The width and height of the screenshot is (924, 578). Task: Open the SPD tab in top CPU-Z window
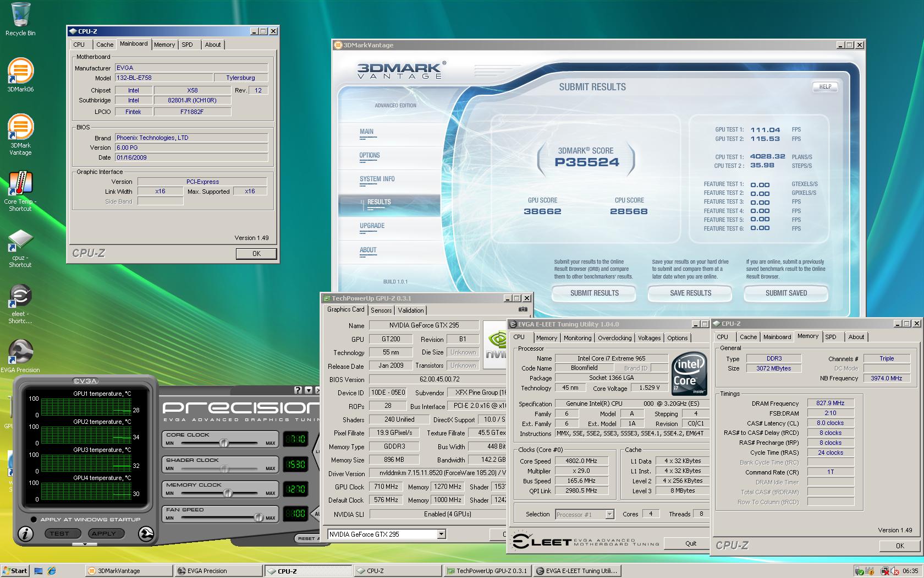coord(188,45)
